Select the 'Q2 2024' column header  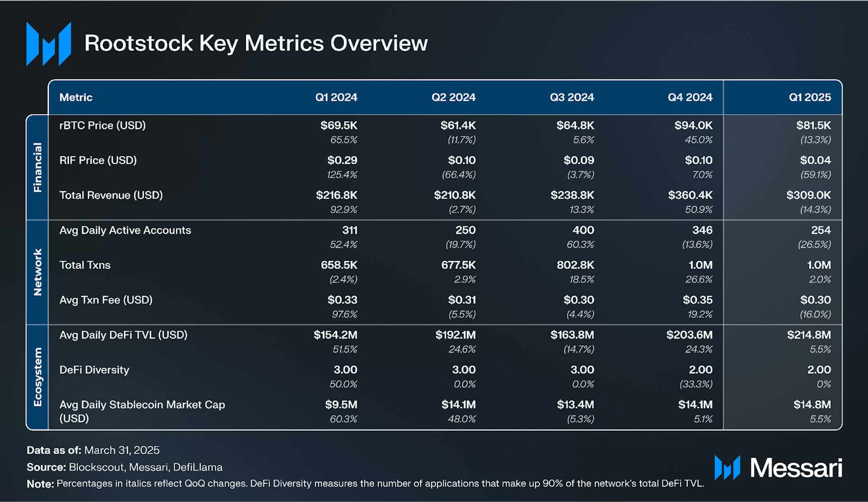pos(453,97)
